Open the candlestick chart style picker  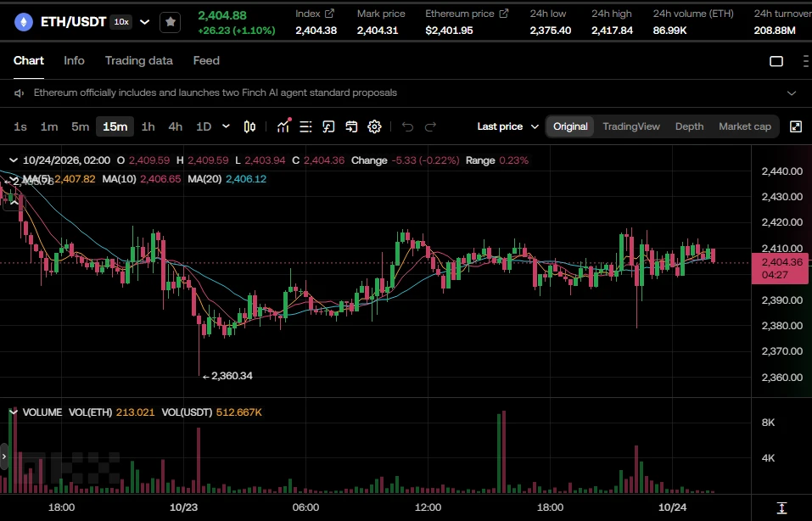[249, 127]
